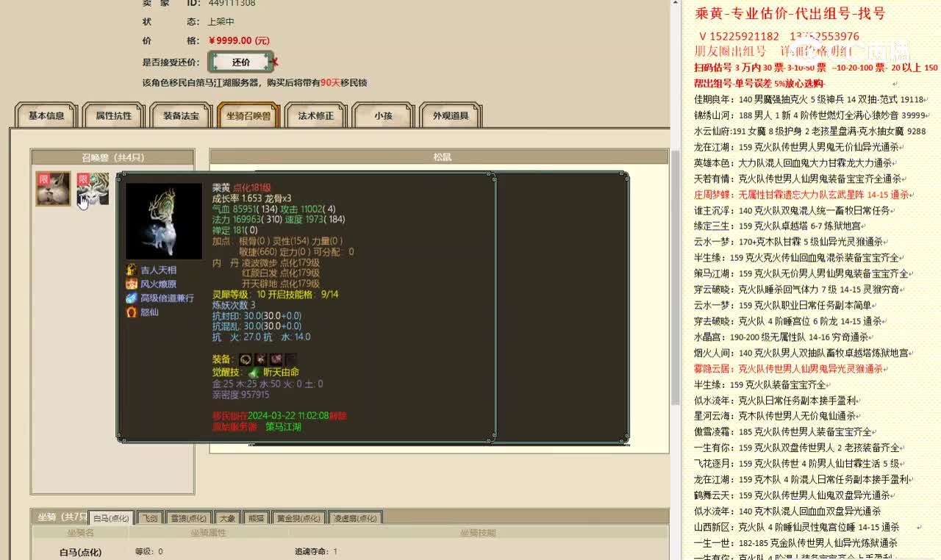Click the 白马(点化) mount name row

point(80,552)
